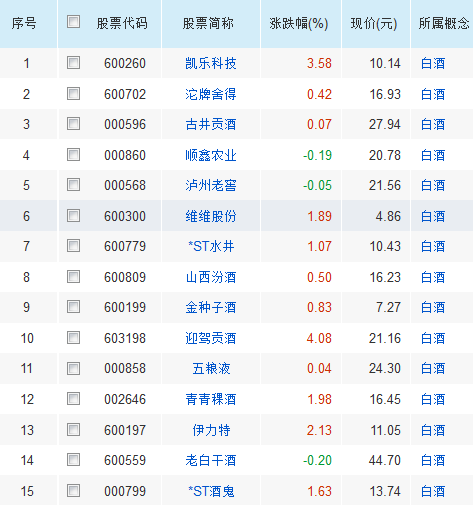Open 沱牌舍得 stock details
The width and height of the screenshot is (473, 505).
tap(211, 94)
